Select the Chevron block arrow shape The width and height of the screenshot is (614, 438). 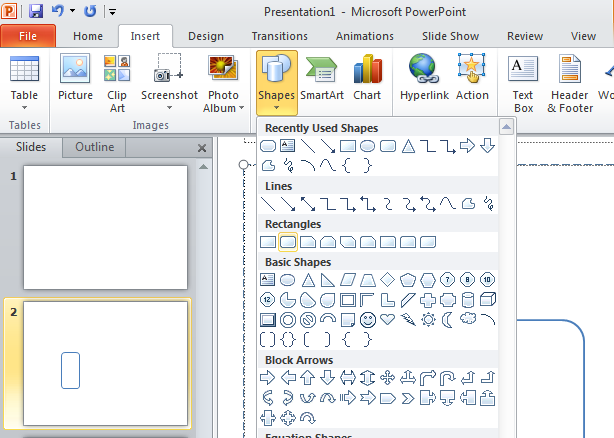pyautogui.click(x=408, y=398)
